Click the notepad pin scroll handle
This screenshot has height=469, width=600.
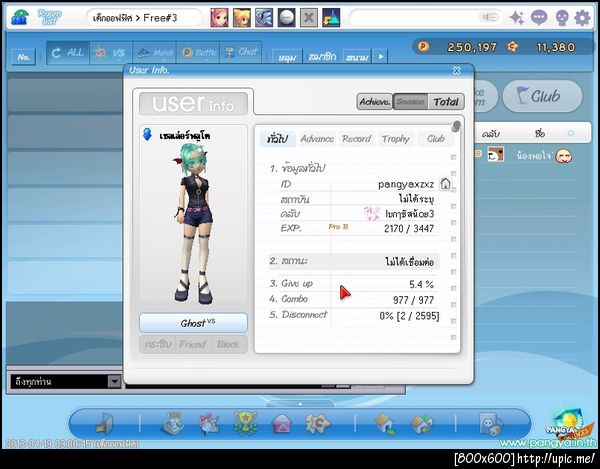pos(455,126)
